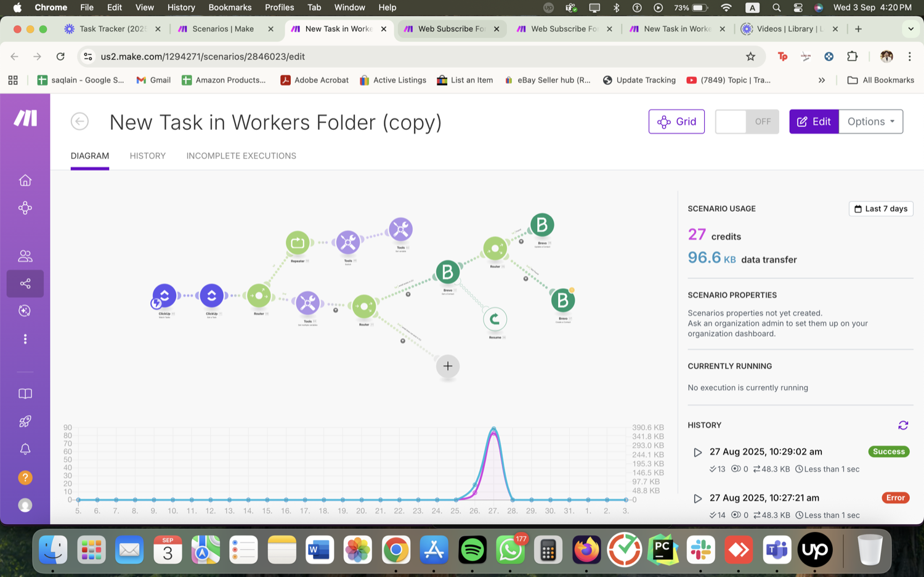Select the highlighted Scenarios share icon in sidebar
Image resolution: width=924 pixels, height=577 pixels.
25,283
